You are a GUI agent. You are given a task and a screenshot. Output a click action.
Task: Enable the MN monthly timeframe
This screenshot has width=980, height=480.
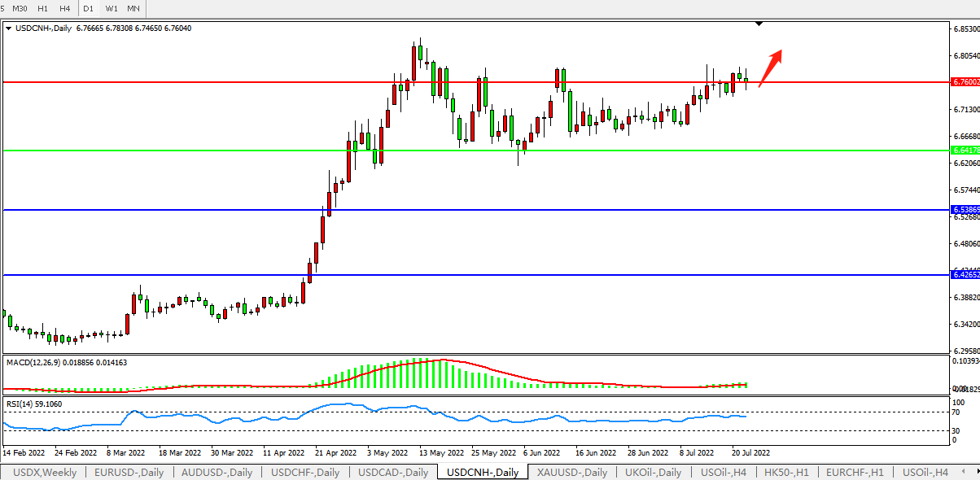(133, 8)
